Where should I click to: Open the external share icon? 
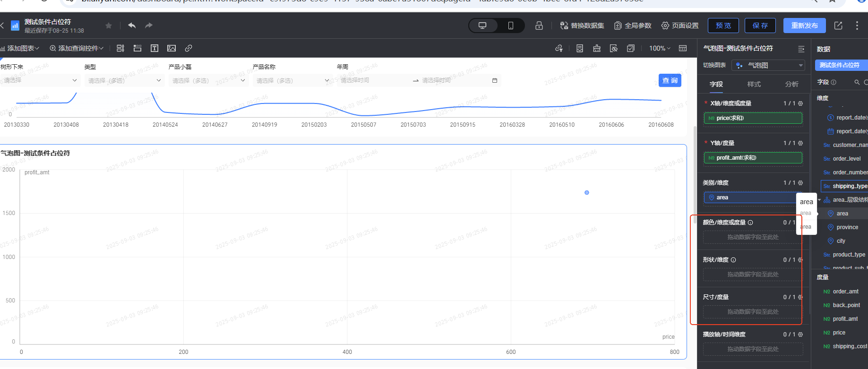tap(838, 26)
